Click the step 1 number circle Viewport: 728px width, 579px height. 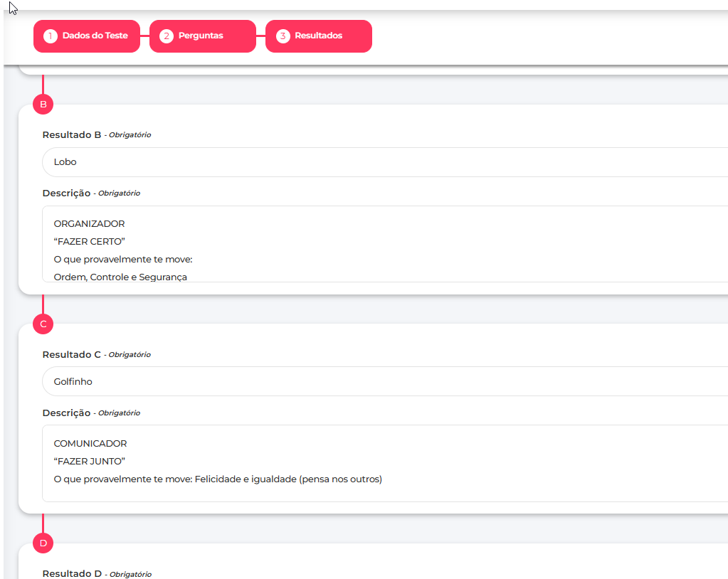click(50, 36)
